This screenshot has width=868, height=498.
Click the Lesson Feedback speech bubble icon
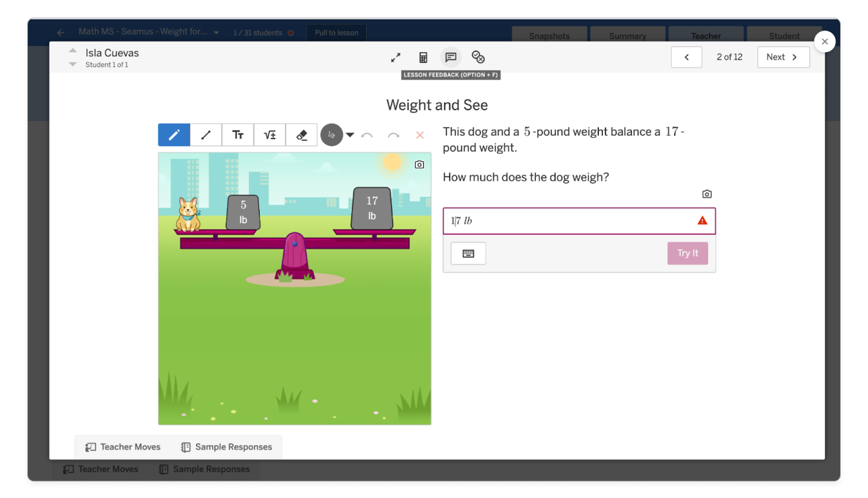(x=450, y=58)
